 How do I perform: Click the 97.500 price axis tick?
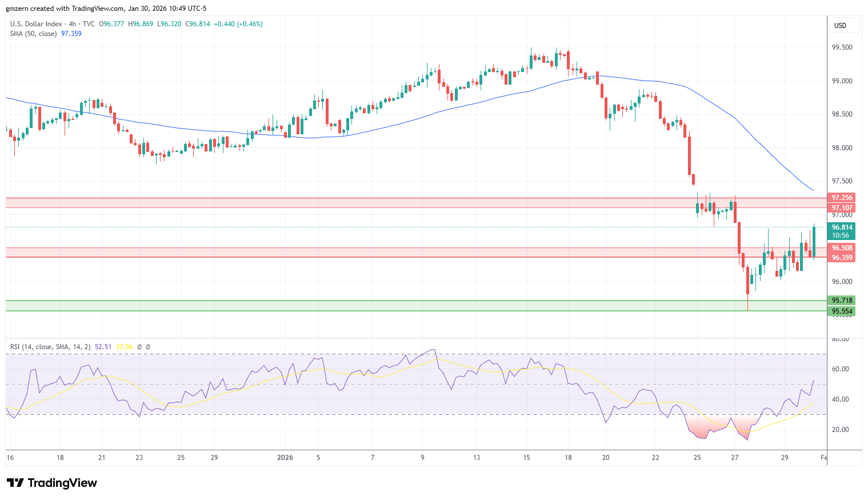842,181
